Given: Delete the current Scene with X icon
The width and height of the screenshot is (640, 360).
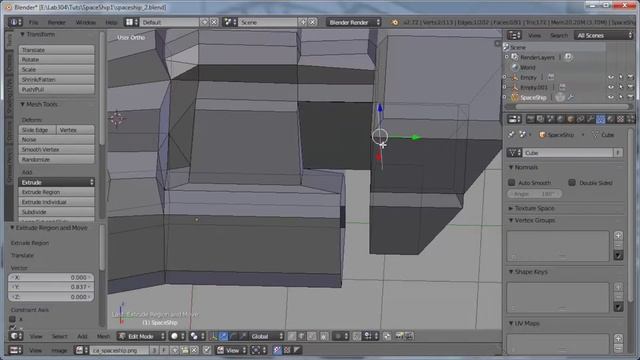Looking at the screenshot, I should (313, 22).
